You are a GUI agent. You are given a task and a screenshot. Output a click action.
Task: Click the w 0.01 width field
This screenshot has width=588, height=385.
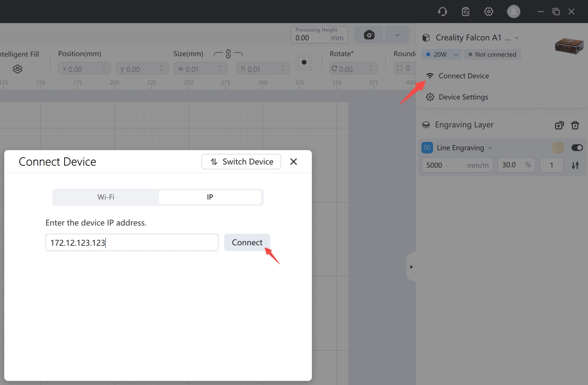pos(200,68)
